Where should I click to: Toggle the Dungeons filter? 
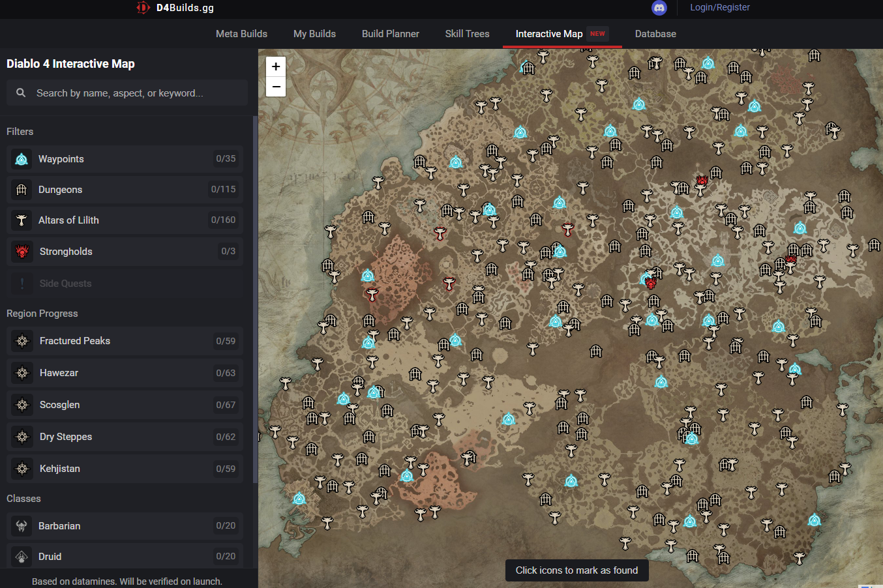point(125,190)
